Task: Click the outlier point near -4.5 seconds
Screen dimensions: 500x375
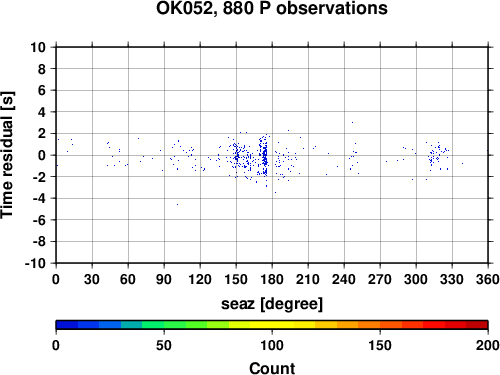Action: [177, 204]
